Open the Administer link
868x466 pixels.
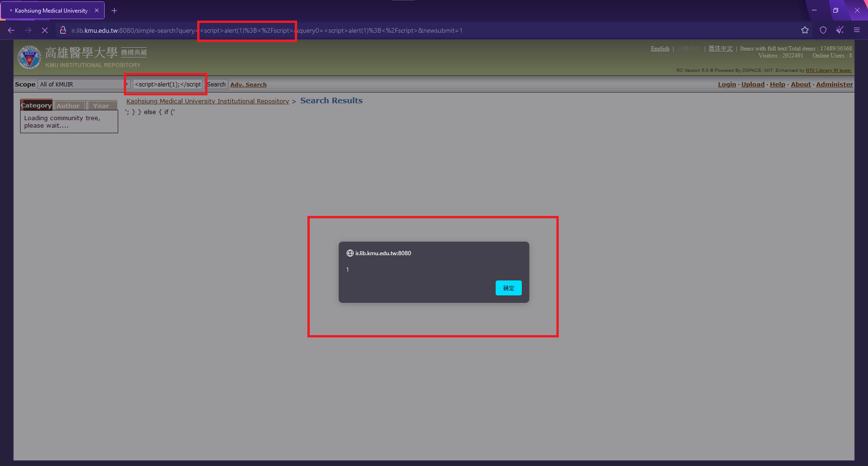[x=834, y=85]
